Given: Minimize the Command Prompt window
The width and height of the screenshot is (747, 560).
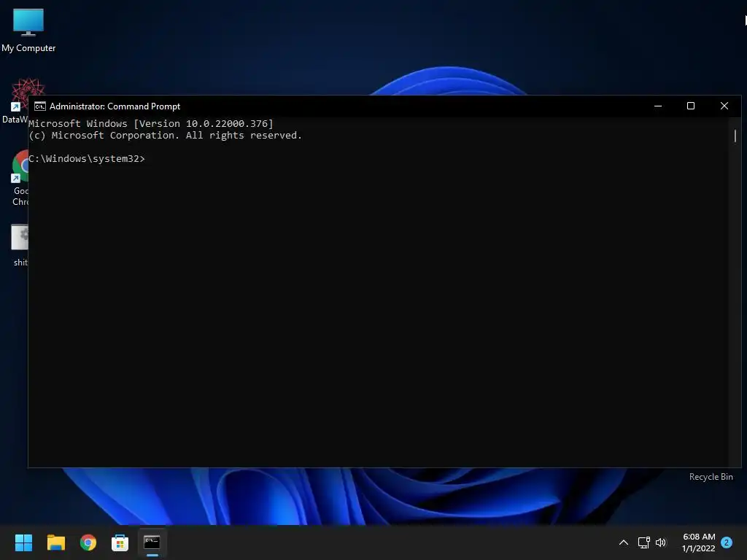Looking at the screenshot, I should click(x=658, y=106).
